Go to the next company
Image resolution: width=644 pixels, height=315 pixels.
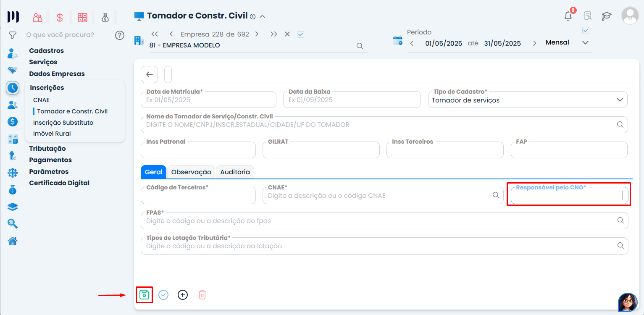tap(257, 34)
